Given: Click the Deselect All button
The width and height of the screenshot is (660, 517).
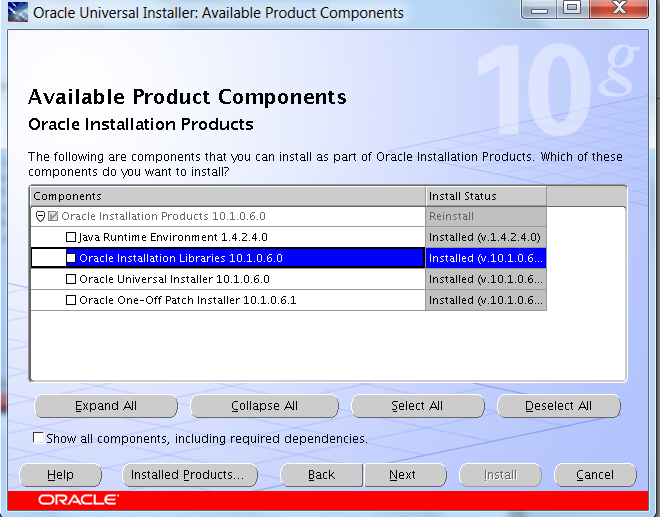Looking at the screenshot, I should click(559, 406).
